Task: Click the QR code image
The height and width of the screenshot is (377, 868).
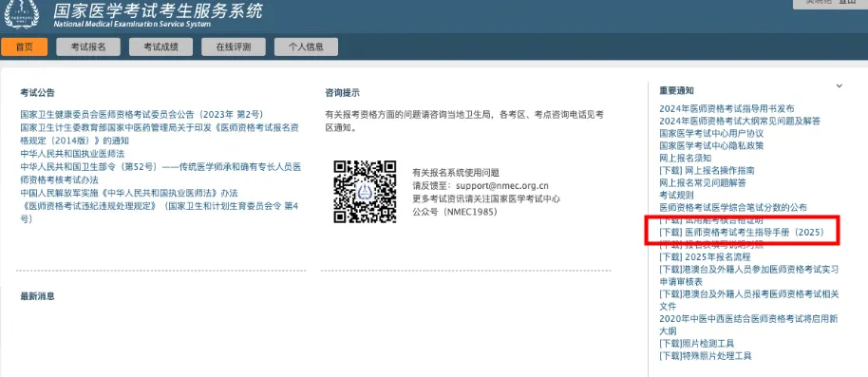Action: pyautogui.click(x=365, y=192)
